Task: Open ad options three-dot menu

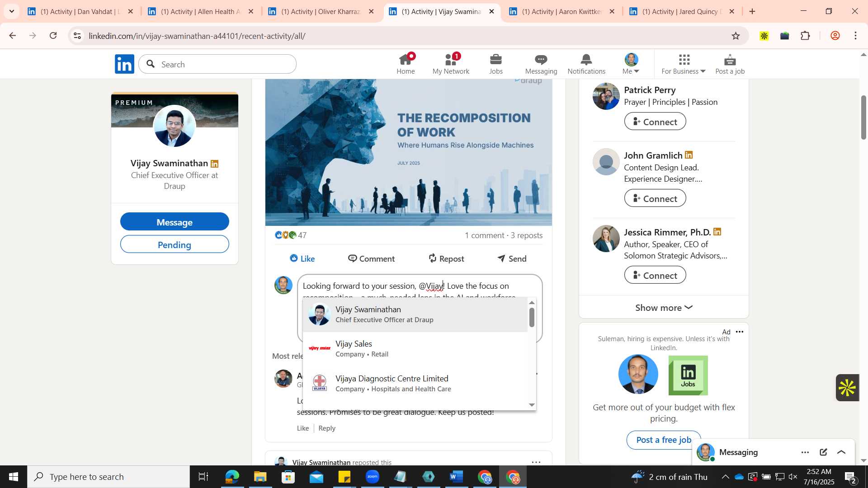Action: click(740, 332)
